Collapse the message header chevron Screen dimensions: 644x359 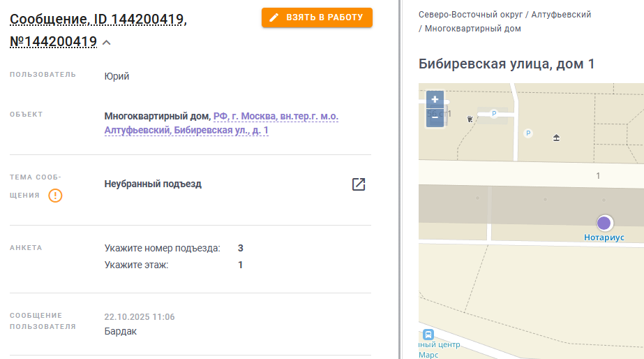coord(107,43)
